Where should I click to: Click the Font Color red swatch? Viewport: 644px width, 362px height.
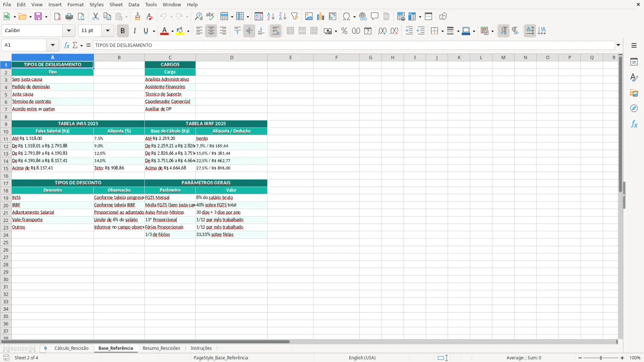click(x=164, y=31)
